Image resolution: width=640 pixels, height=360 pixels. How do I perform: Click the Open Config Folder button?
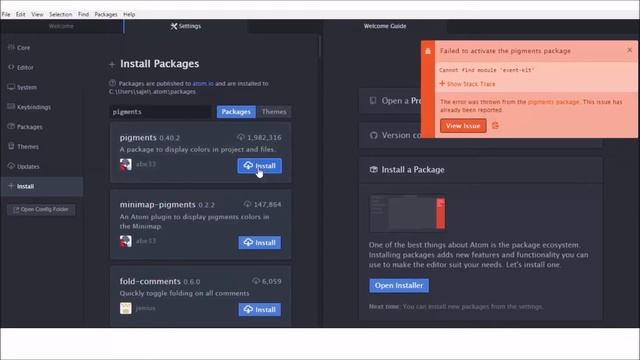pos(41,209)
